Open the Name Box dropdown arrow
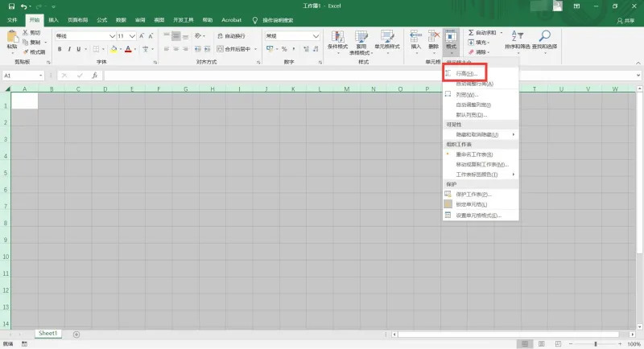This screenshot has height=349, width=644. [x=41, y=76]
